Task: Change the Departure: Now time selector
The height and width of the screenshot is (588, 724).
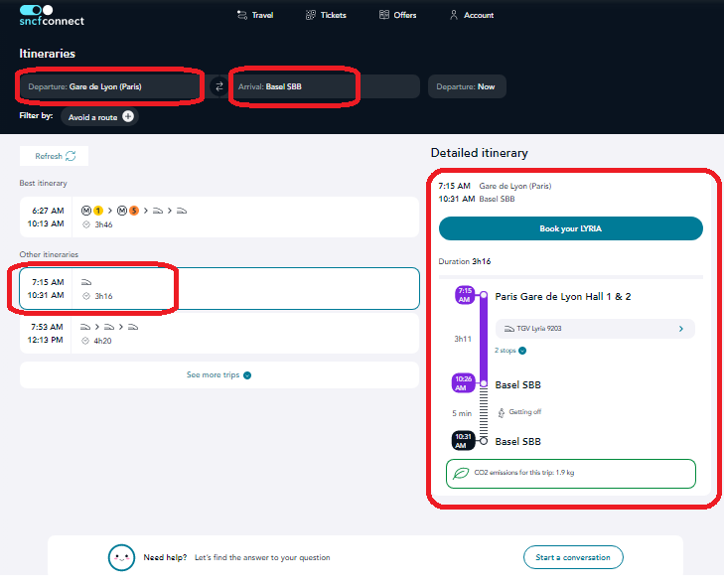Action: (x=467, y=86)
